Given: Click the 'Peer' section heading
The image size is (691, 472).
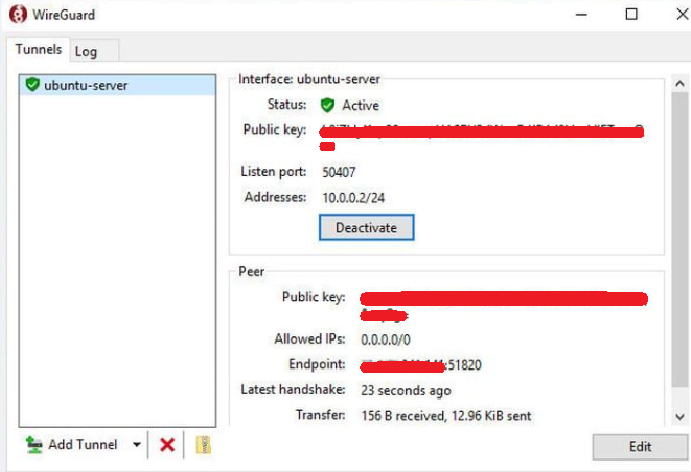Looking at the screenshot, I should [251, 271].
